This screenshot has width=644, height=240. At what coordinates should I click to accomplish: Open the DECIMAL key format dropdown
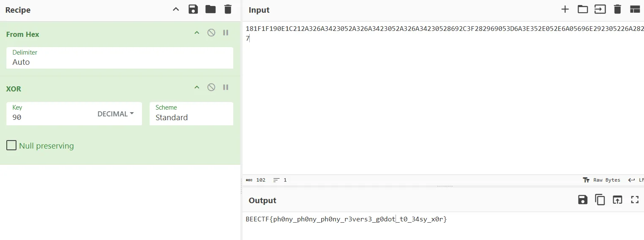point(115,114)
